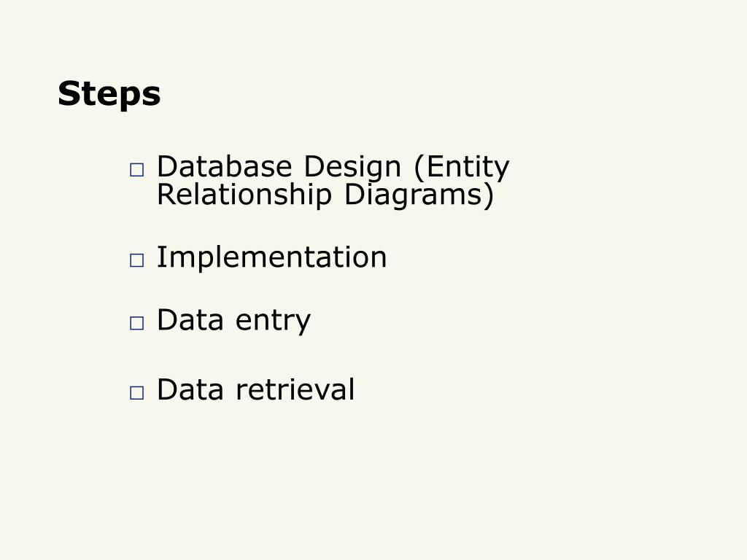The width and height of the screenshot is (747, 560).
Task: Click the square bullet next to Implementation
Action: [x=136, y=260]
